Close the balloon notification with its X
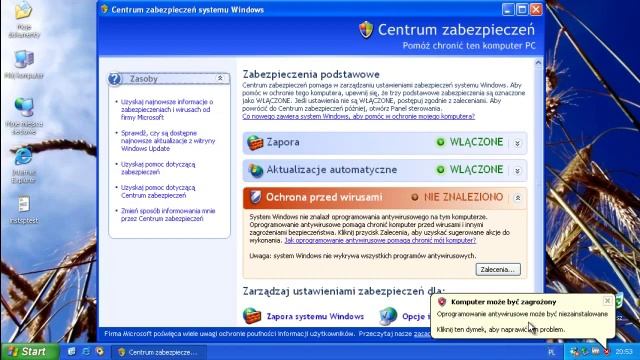The width and height of the screenshot is (640, 360). (607, 301)
